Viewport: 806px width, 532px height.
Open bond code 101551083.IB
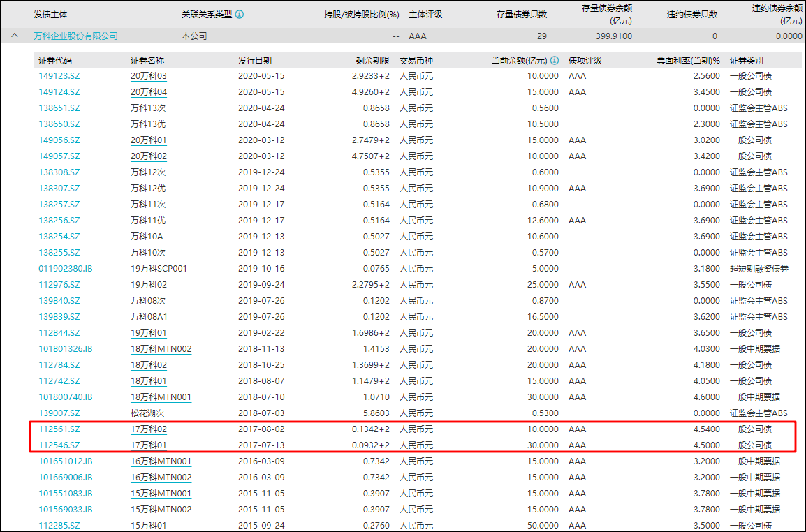coord(65,494)
